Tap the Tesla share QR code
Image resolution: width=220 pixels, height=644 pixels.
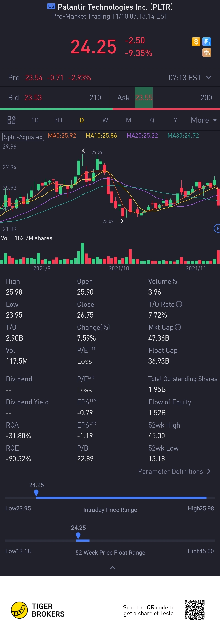195,610
